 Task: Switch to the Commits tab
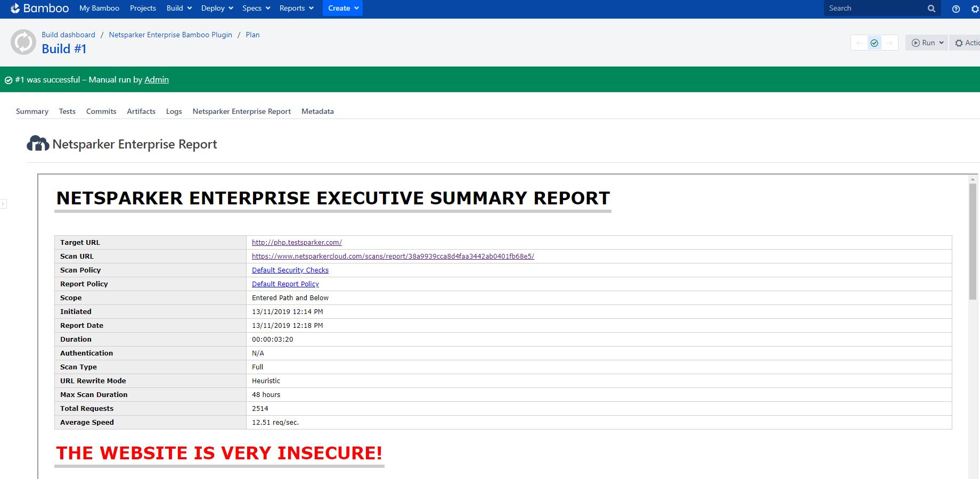pyautogui.click(x=101, y=111)
